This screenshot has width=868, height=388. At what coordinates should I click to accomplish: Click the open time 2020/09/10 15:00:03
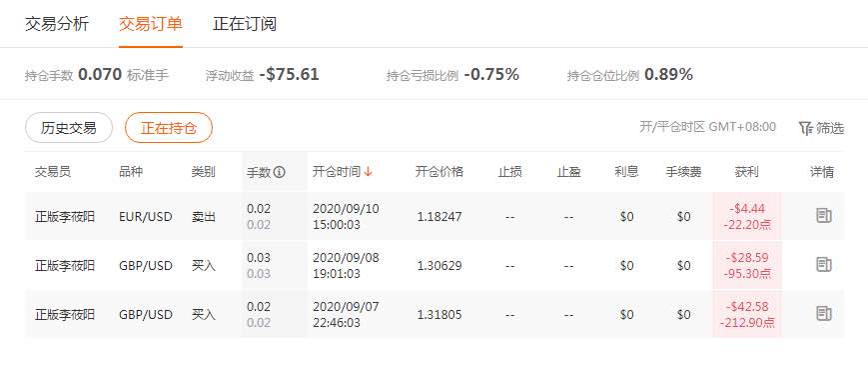tap(346, 216)
